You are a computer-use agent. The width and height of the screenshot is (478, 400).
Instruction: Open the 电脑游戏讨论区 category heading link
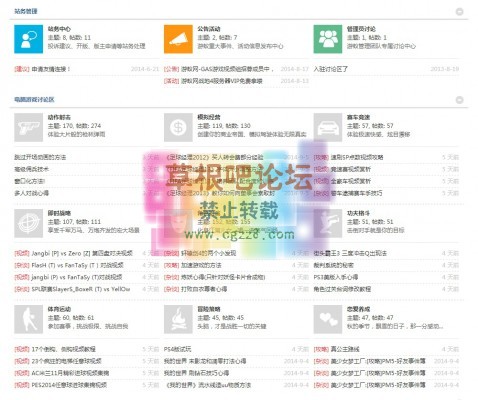coord(34,99)
